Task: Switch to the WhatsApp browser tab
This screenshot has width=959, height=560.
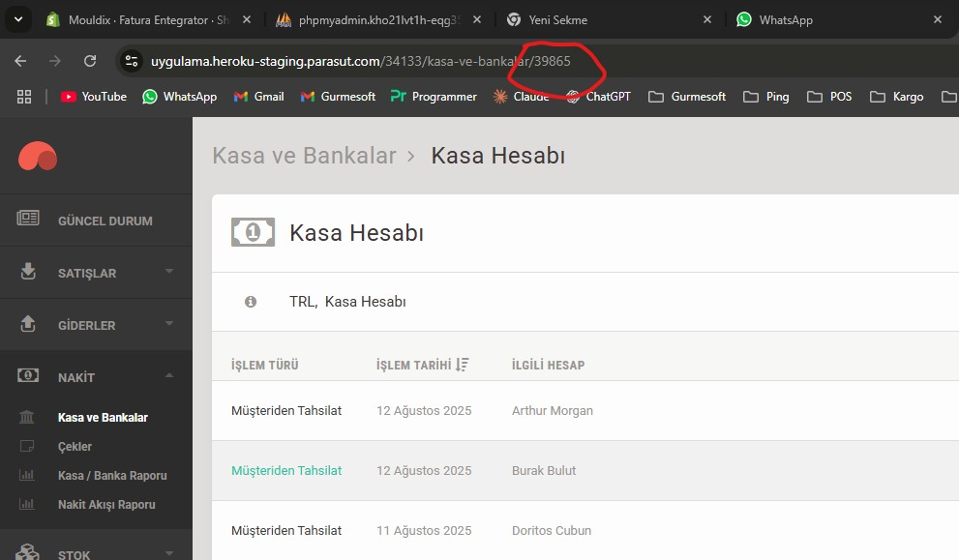Action: coord(784,19)
